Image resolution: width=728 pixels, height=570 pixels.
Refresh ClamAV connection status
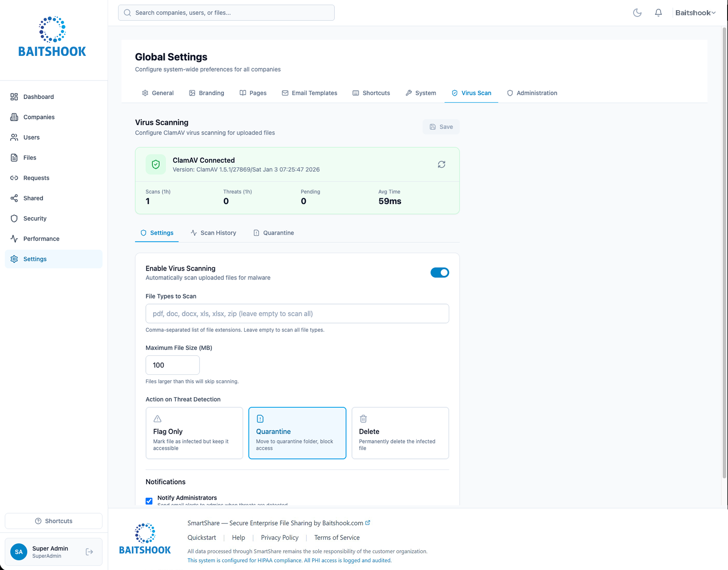441,164
